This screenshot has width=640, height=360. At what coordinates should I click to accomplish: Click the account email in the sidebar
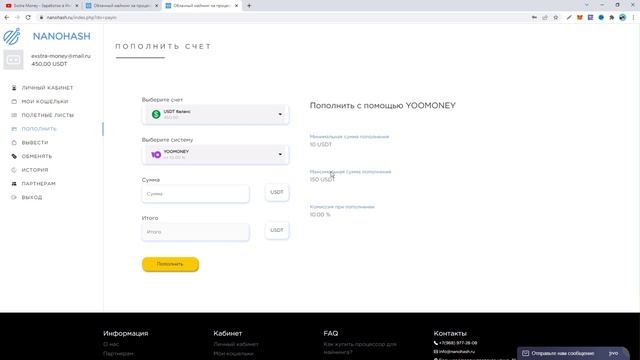click(61, 56)
